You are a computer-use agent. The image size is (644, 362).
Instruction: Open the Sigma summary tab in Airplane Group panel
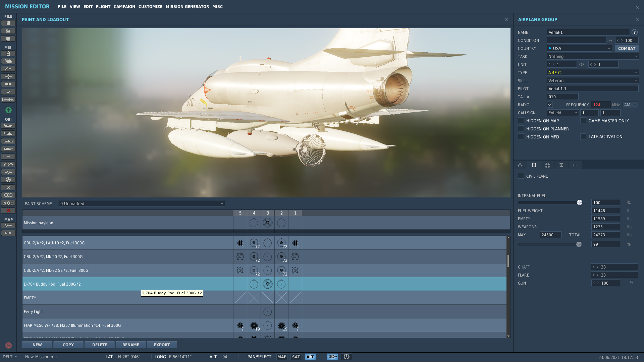(x=561, y=165)
